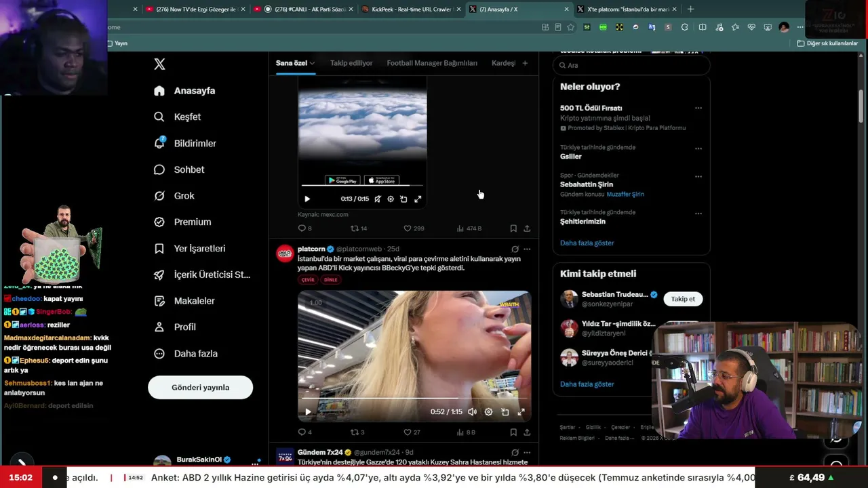Open the Makaleler articles icon
This screenshot has width=868, height=488.
[159, 301]
